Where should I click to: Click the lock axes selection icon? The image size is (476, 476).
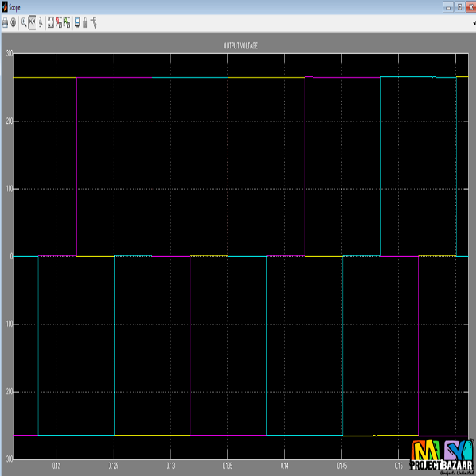tap(86, 23)
